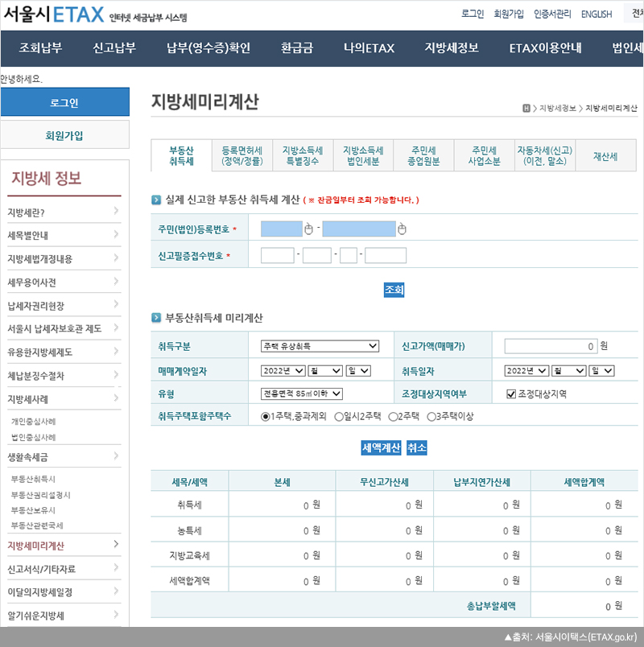Viewport: 644px width, 647px height.
Task: Click the home icon in the breadcrumb
Action: point(526,109)
